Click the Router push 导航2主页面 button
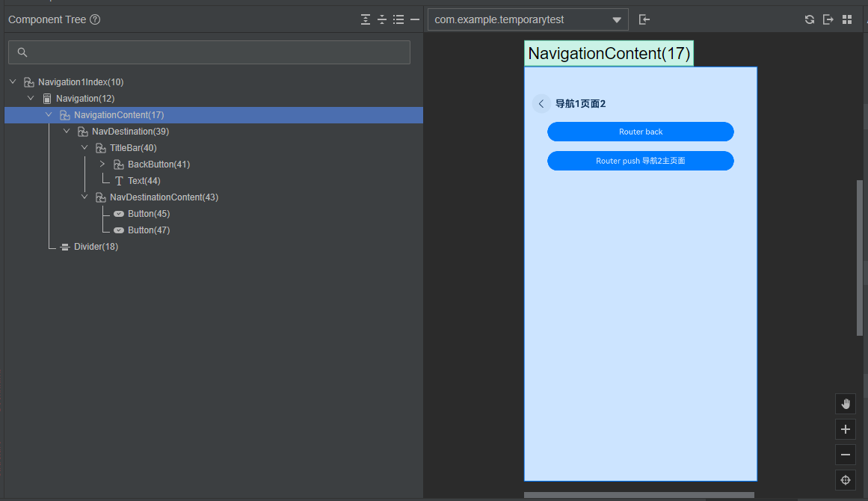The image size is (868, 501). tap(640, 160)
